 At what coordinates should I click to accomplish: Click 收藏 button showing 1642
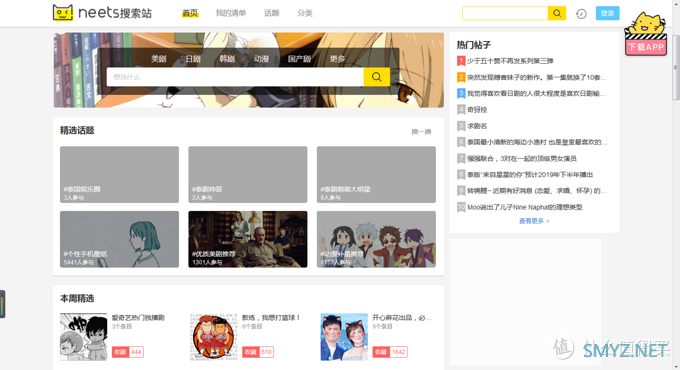[x=390, y=352]
